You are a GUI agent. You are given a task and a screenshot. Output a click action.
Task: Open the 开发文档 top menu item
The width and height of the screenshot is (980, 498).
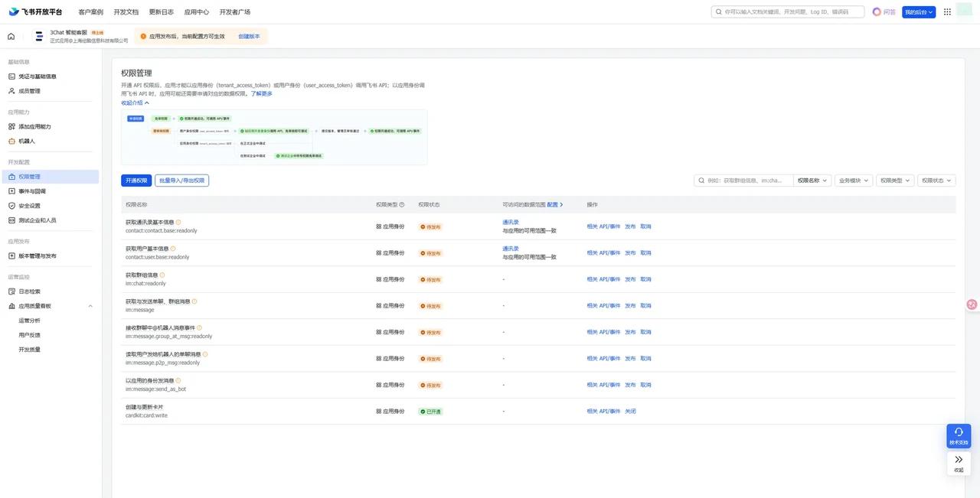(126, 12)
